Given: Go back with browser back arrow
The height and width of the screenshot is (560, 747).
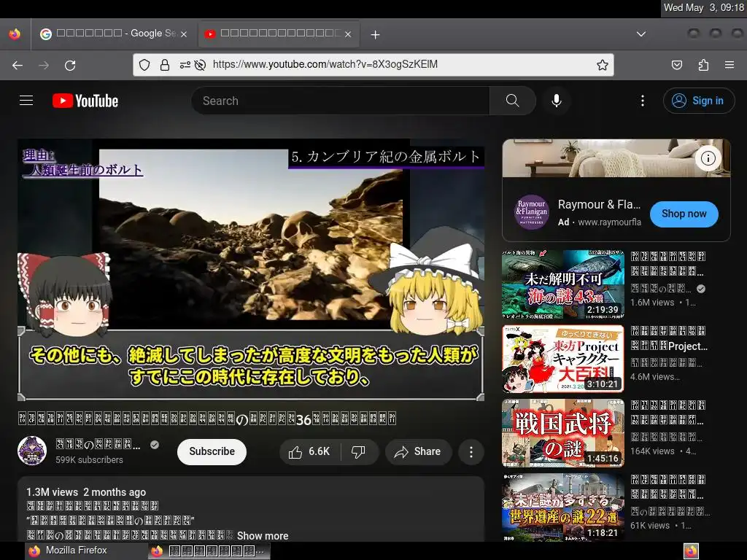Looking at the screenshot, I should (x=18, y=65).
